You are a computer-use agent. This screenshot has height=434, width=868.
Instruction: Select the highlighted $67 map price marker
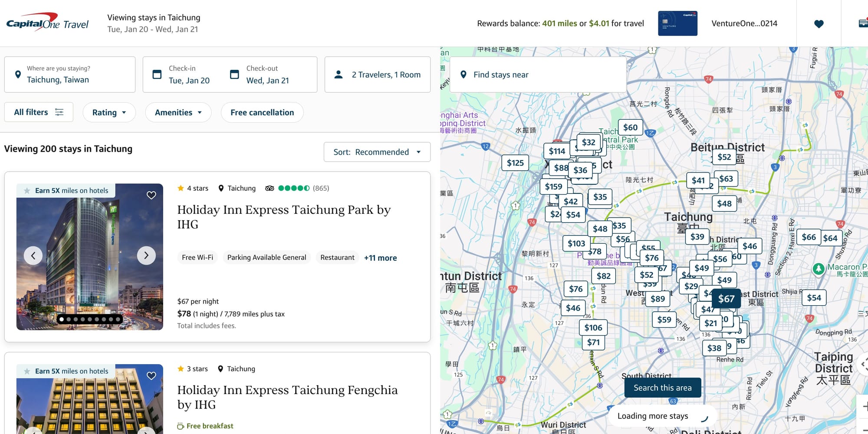(726, 299)
